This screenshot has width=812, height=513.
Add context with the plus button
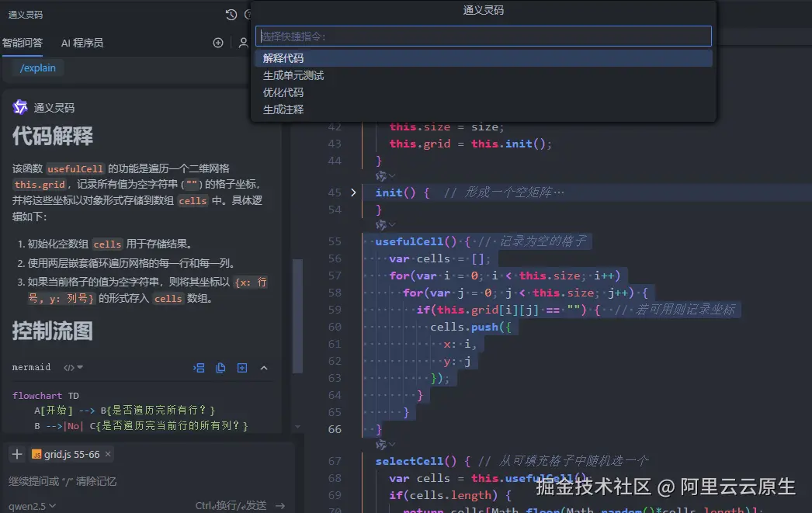coord(17,454)
